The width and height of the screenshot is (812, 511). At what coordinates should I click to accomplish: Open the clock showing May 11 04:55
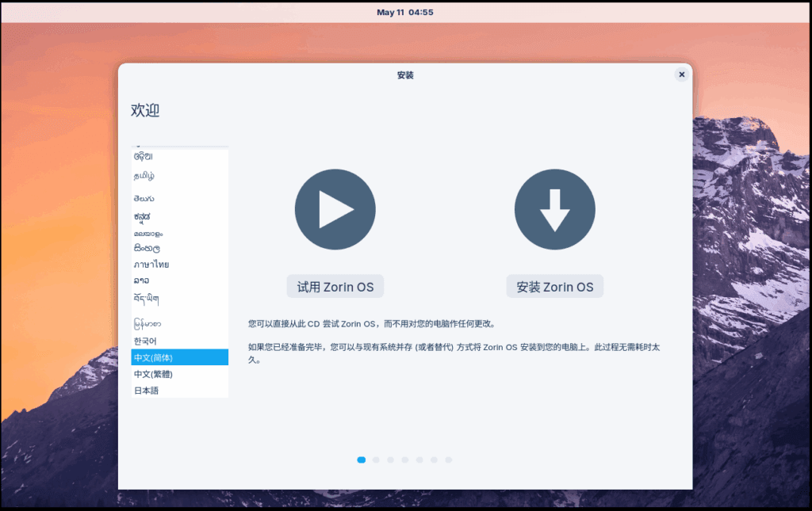[405, 12]
